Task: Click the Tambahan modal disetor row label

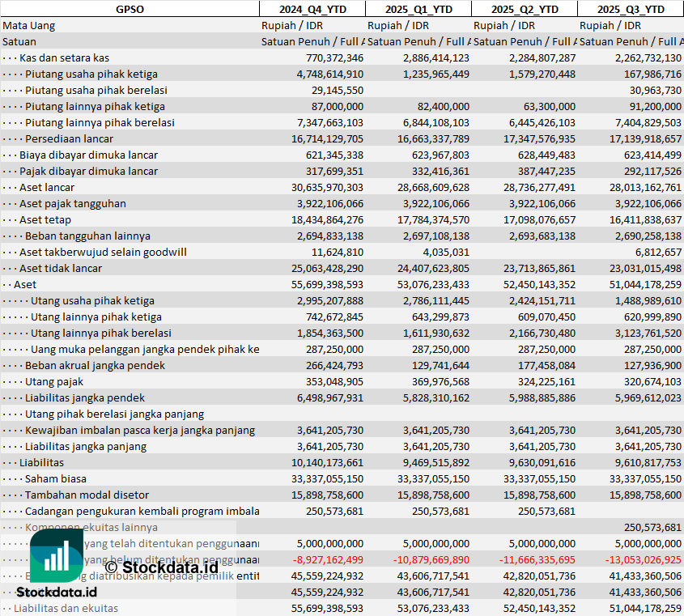Action: [x=87, y=495]
